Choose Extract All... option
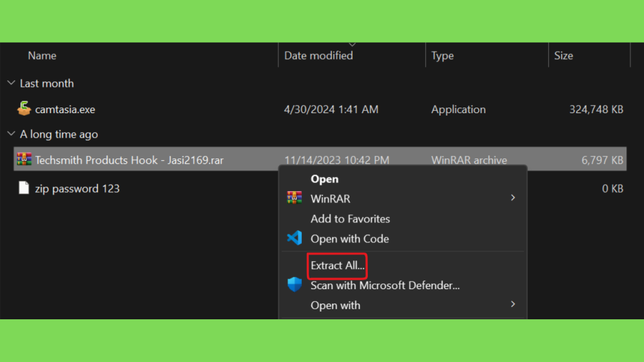Image resolution: width=644 pixels, height=362 pixels. (x=337, y=266)
